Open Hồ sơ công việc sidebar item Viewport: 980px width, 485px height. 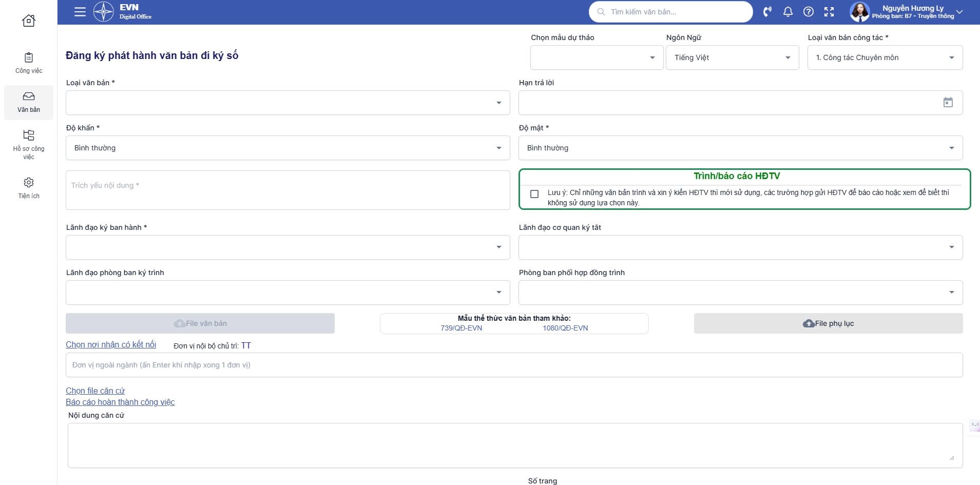click(29, 144)
